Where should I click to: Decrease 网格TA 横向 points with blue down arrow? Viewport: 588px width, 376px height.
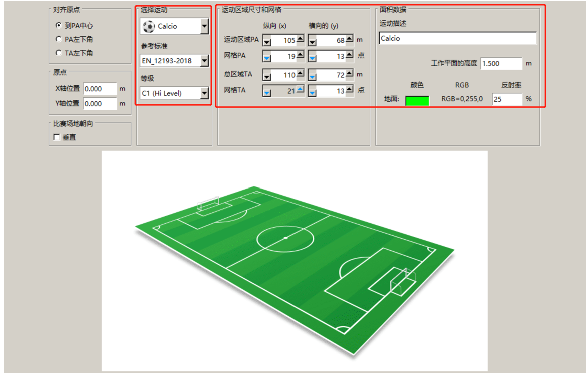[312, 92]
